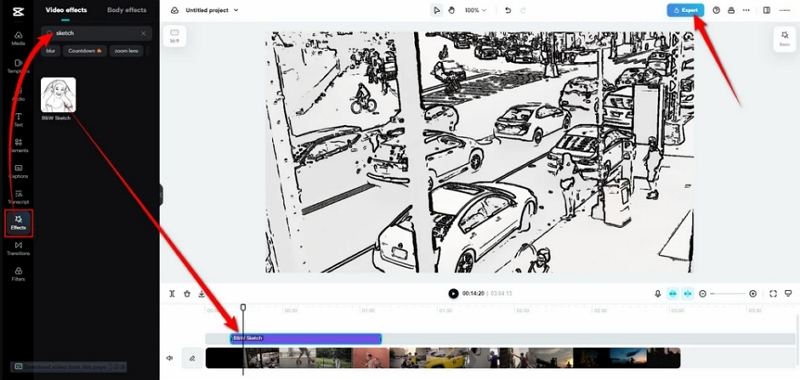The height and width of the screenshot is (380, 800).
Task: Click the icon right of help
Action: tap(731, 10)
